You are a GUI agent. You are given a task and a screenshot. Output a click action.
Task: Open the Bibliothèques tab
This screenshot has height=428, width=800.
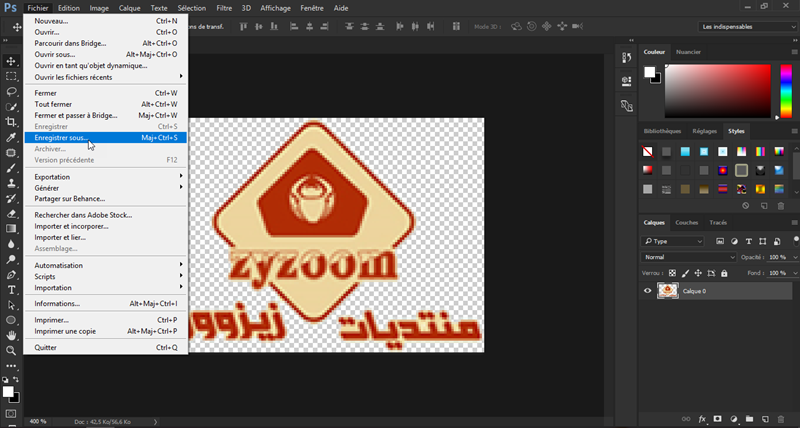(x=662, y=131)
